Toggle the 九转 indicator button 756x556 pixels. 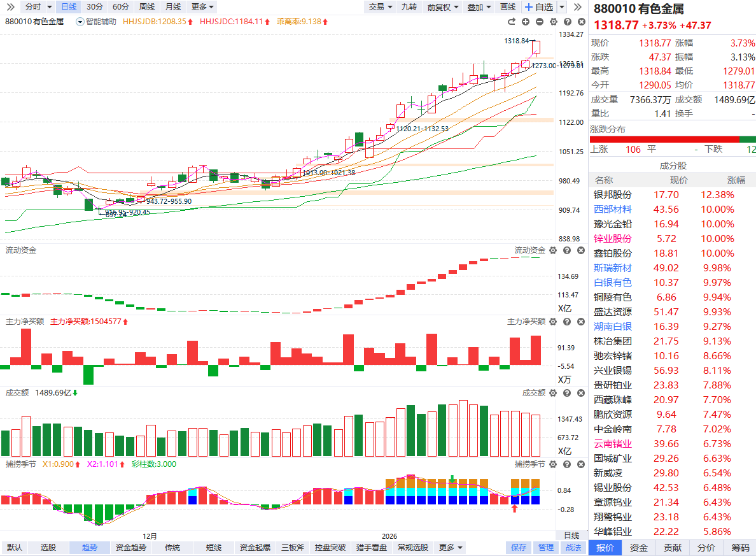point(409,7)
